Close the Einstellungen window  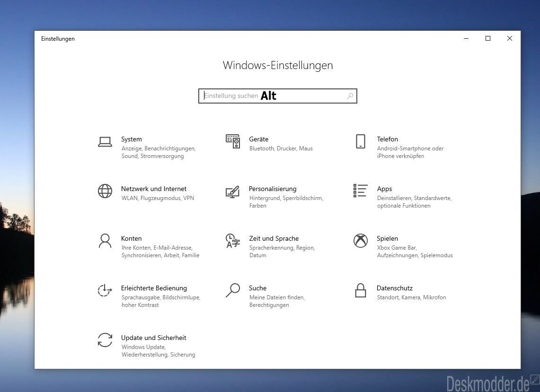(x=510, y=39)
